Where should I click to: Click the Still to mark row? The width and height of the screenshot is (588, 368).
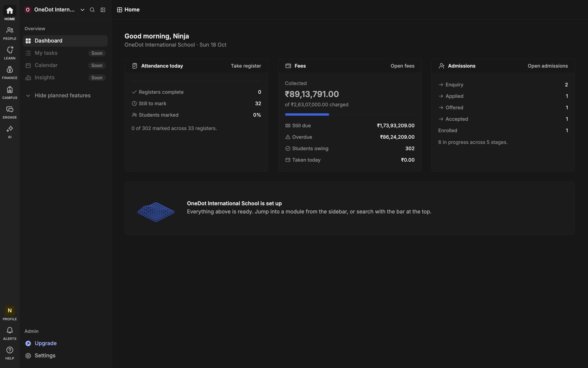point(196,104)
